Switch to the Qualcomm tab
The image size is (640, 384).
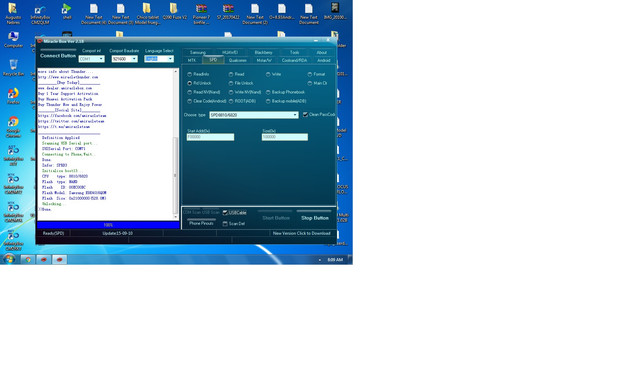238,60
